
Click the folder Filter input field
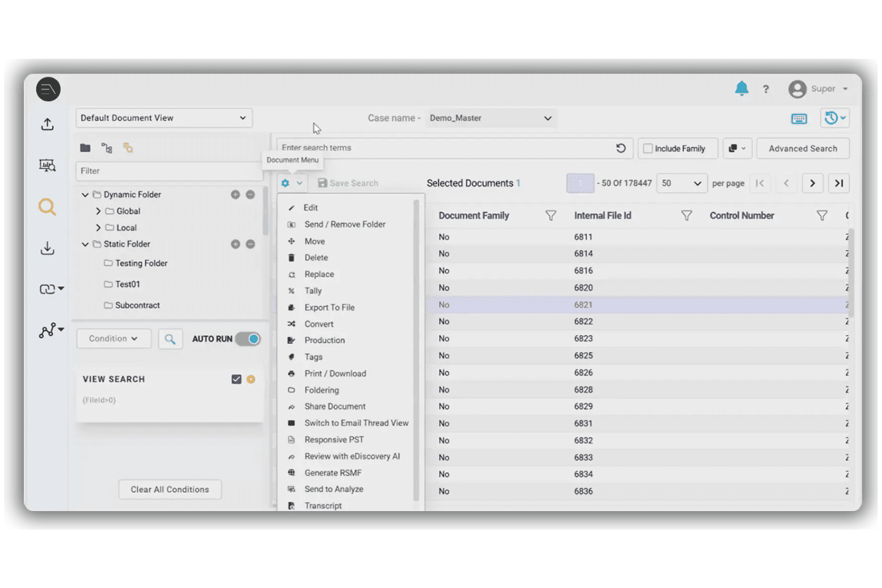coord(169,171)
